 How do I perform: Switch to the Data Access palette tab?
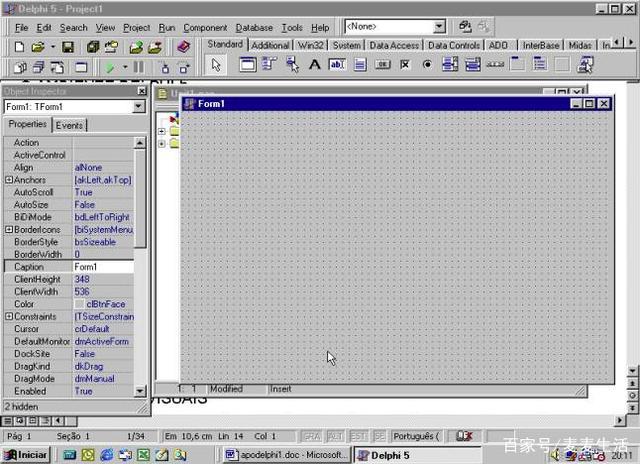click(x=394, y=45)
